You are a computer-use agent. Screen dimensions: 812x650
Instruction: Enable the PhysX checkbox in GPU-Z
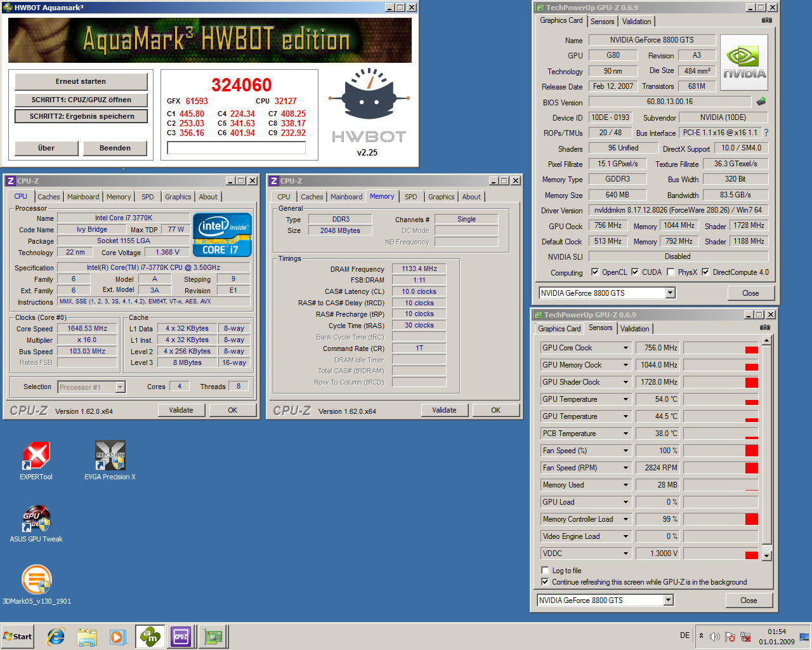671,272
